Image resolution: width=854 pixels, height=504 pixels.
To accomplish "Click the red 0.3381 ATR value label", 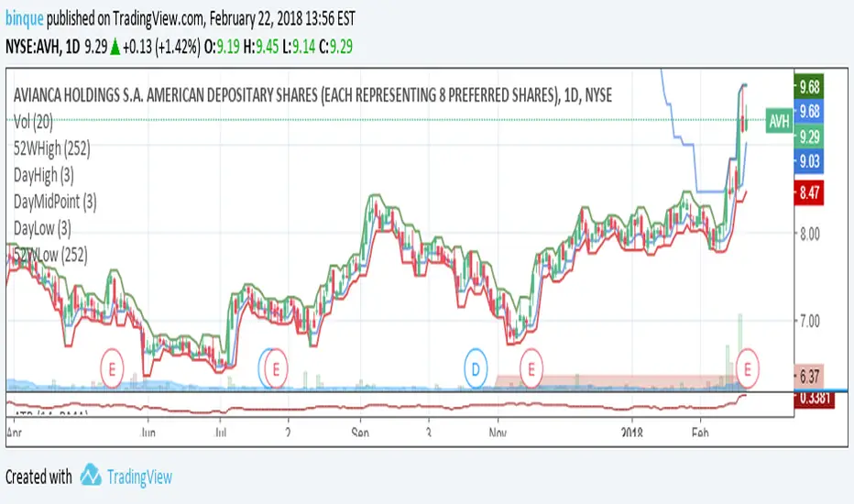I will coord(815,399).
